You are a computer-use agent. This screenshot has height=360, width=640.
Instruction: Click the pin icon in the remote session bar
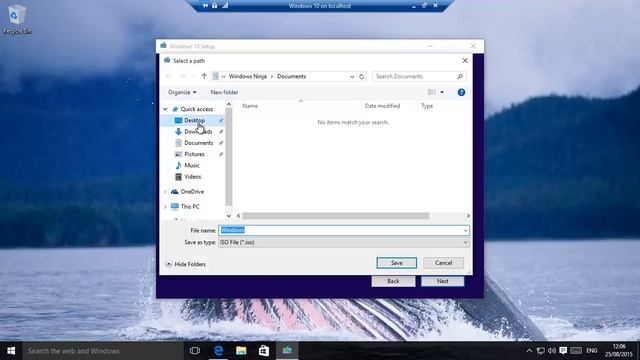coord(205,5)
